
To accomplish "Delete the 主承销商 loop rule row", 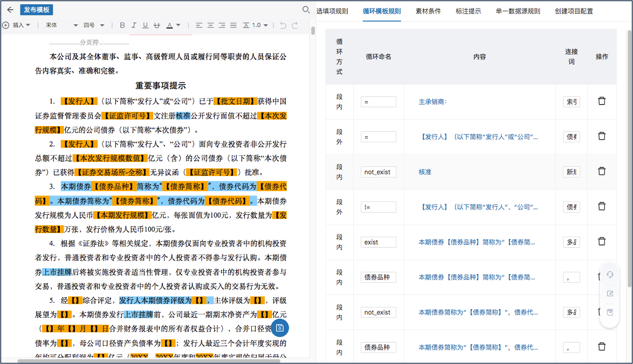I will point(602,101).
